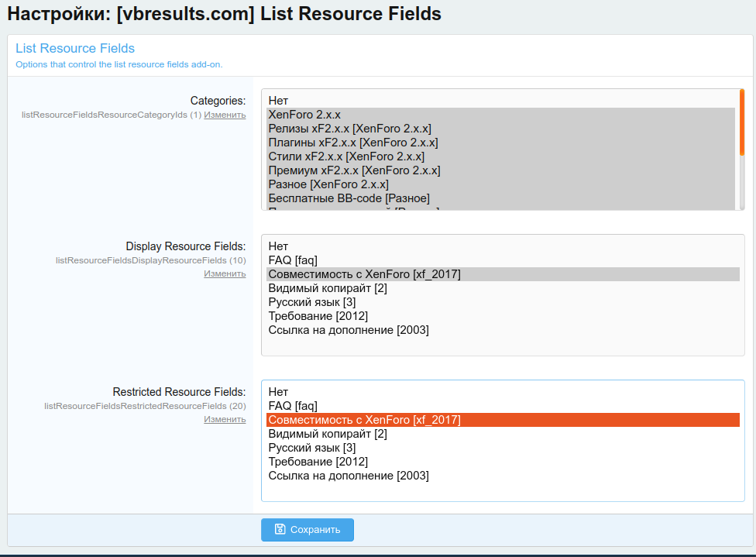Screen dimensions: 756x557
Task: Select Нет in the Categories list
Action: tap(278, 101)
